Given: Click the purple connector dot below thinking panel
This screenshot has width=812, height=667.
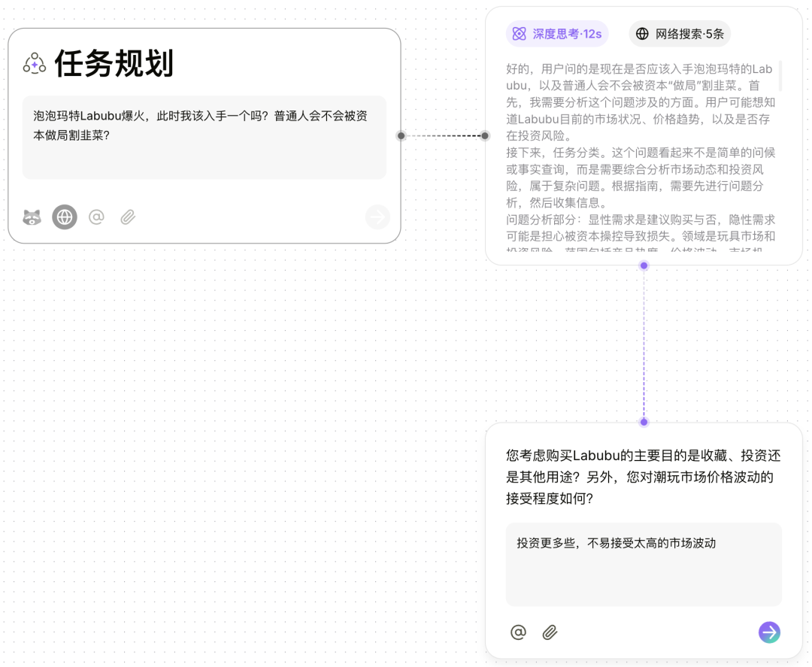Looking at the screenshot, I should [644, 265].
